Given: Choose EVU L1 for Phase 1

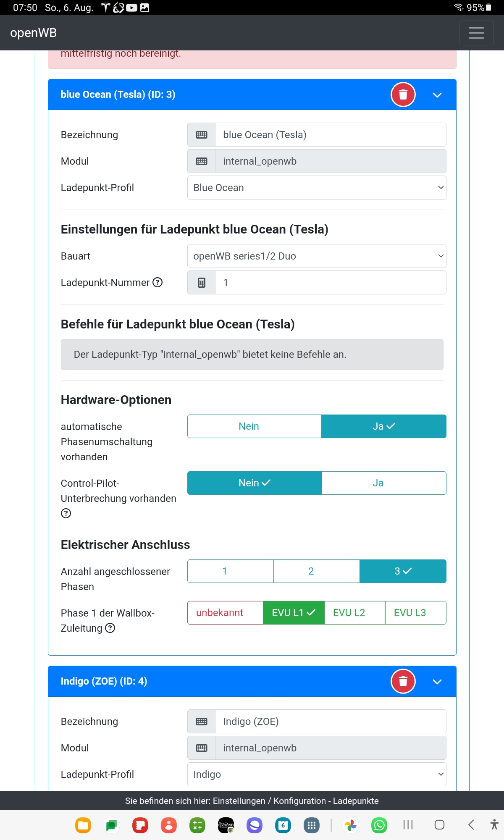Looking at the screenshot, I should (x=294, y=613).
